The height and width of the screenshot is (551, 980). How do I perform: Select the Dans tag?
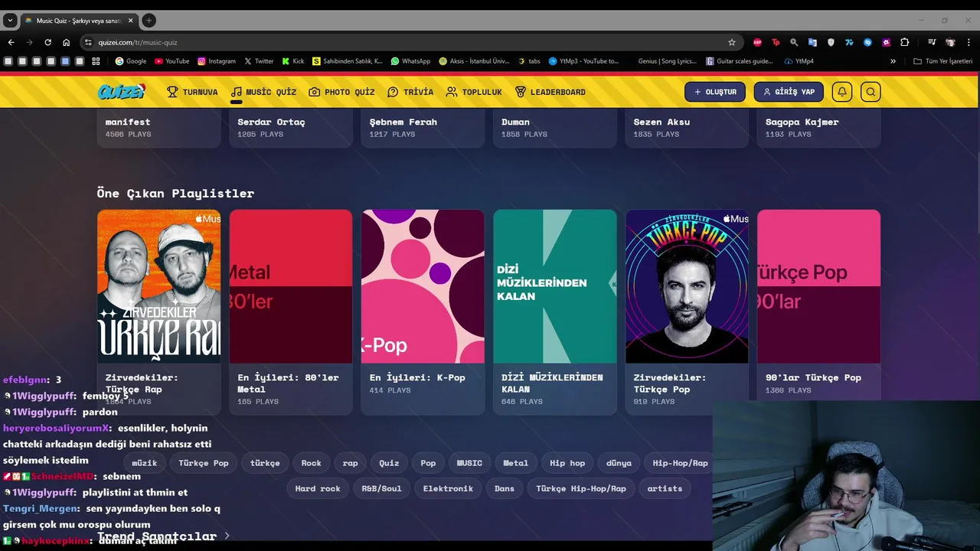point(505,488)
